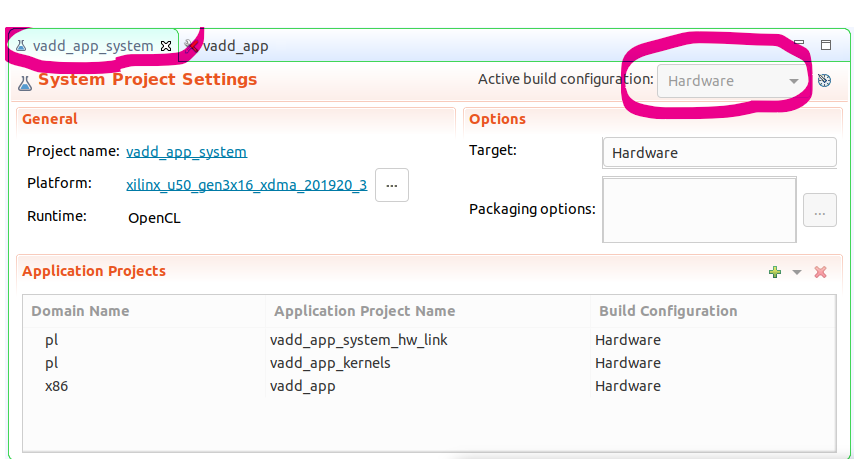
Task: Click into the Target field
Action: [x=719, y=153]
